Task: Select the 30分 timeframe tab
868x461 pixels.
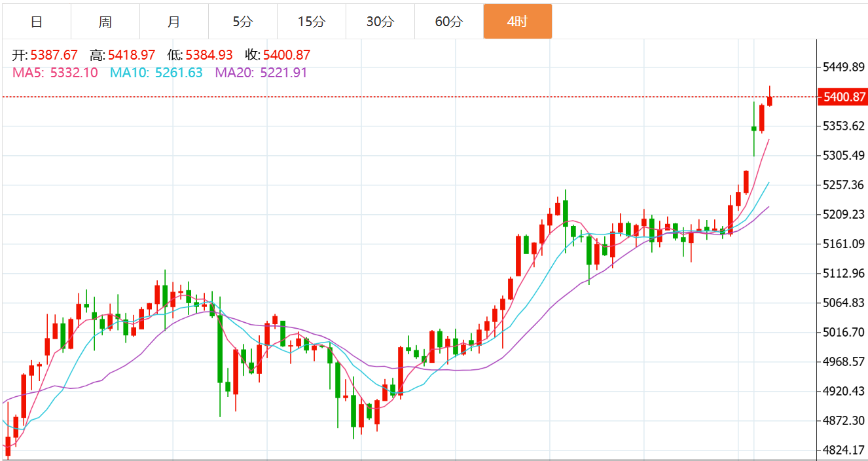Action: (x=380, y=22)
